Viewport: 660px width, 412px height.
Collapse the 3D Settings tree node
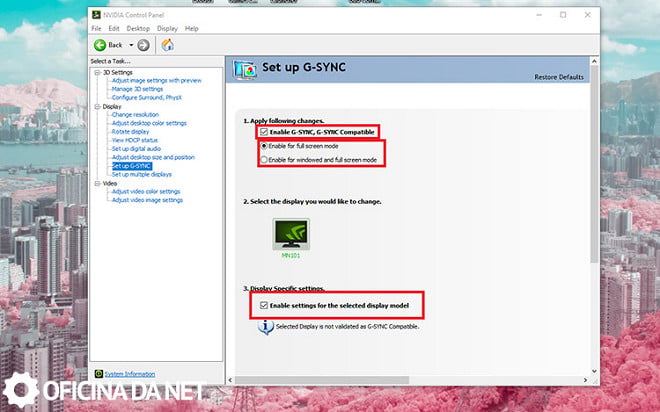tap(97, 73)
